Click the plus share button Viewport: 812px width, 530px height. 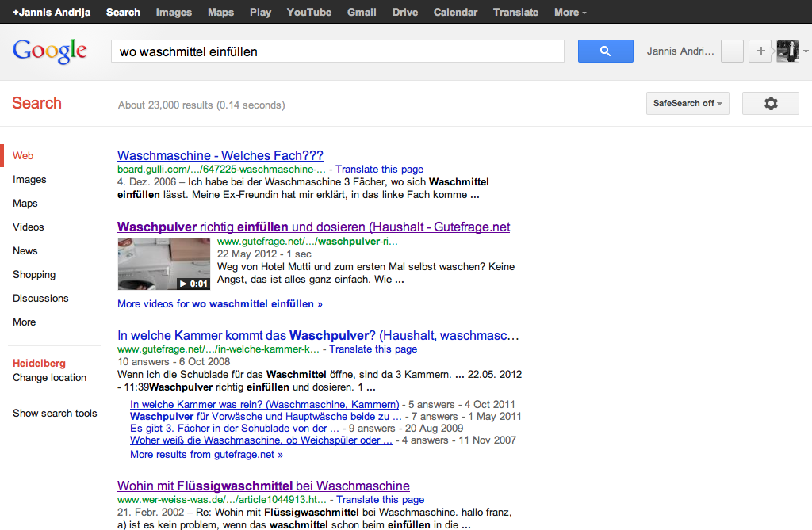(x=760, y=51)
